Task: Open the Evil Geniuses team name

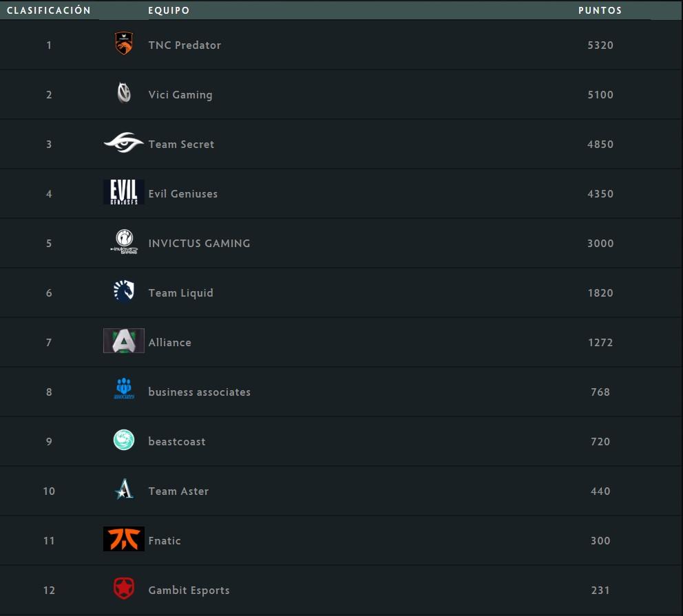Action: [183, 193]
